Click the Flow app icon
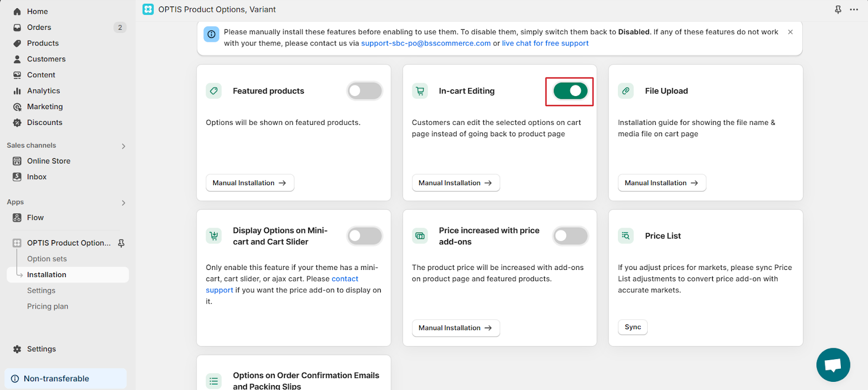 click(17, 218)
